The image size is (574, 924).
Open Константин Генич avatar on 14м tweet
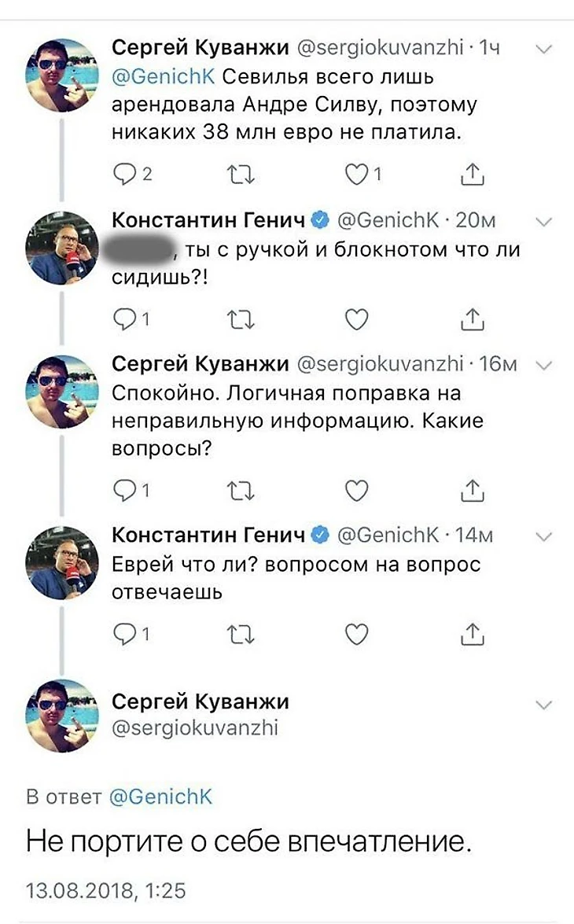coord(63,562)
